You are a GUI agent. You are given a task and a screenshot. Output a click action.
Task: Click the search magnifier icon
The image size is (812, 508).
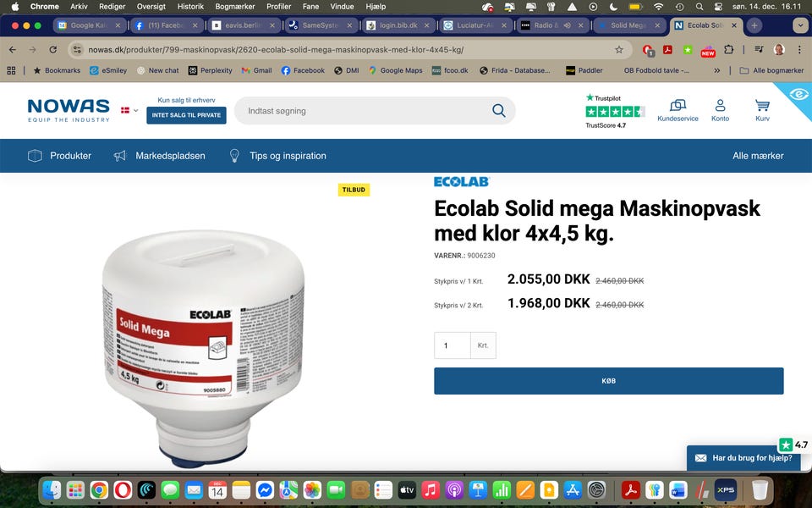(x=499, y=110)
